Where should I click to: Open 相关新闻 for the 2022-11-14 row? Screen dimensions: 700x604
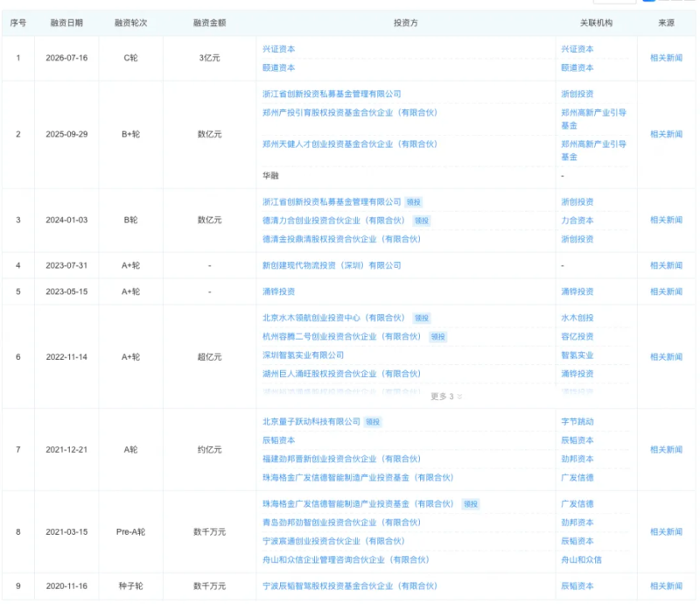point(666,357)
